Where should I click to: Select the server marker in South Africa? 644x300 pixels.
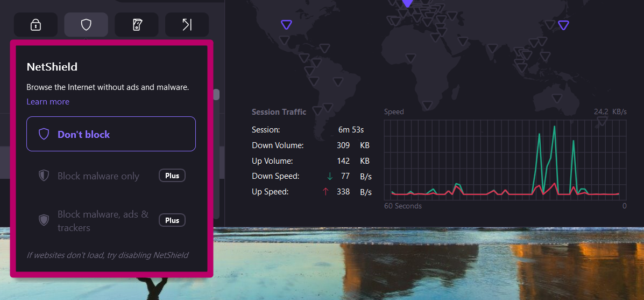pos(427,104)
